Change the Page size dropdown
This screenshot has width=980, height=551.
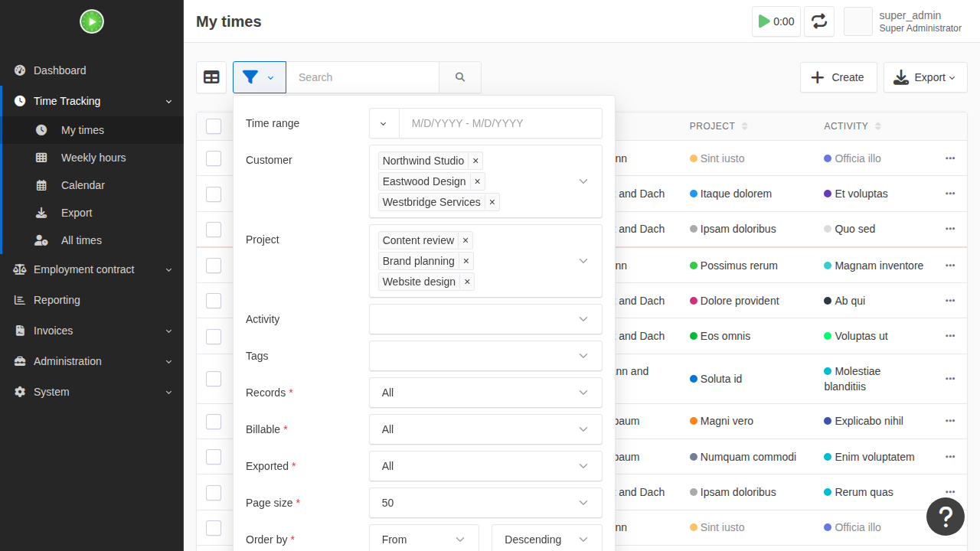(x=485, y=503)
